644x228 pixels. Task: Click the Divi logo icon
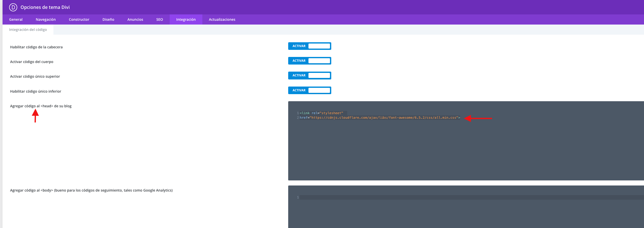pos(13,7)
